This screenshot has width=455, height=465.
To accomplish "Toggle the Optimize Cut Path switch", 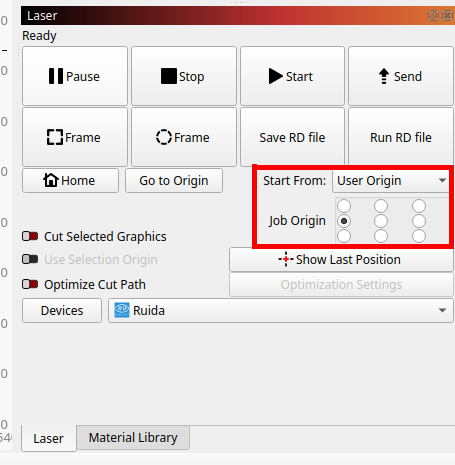I will coord(30,284).
